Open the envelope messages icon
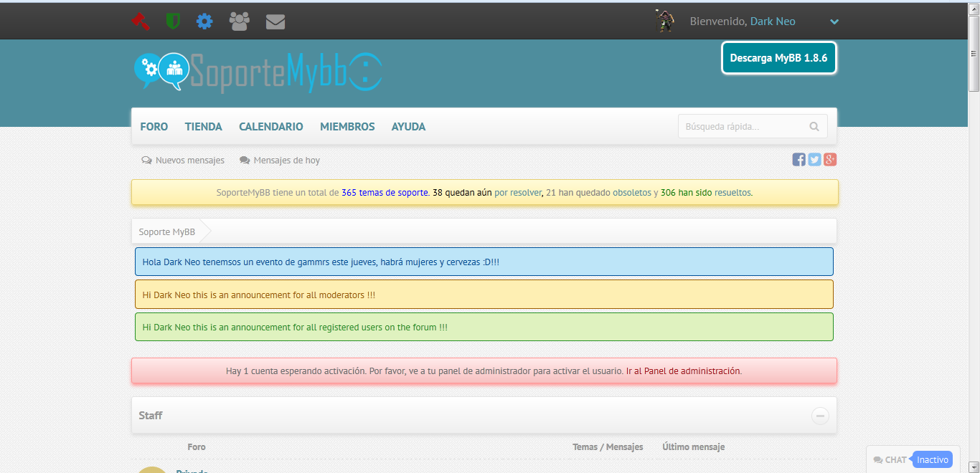Viewport: 980px width, 473px height. [x=275, y=22]
